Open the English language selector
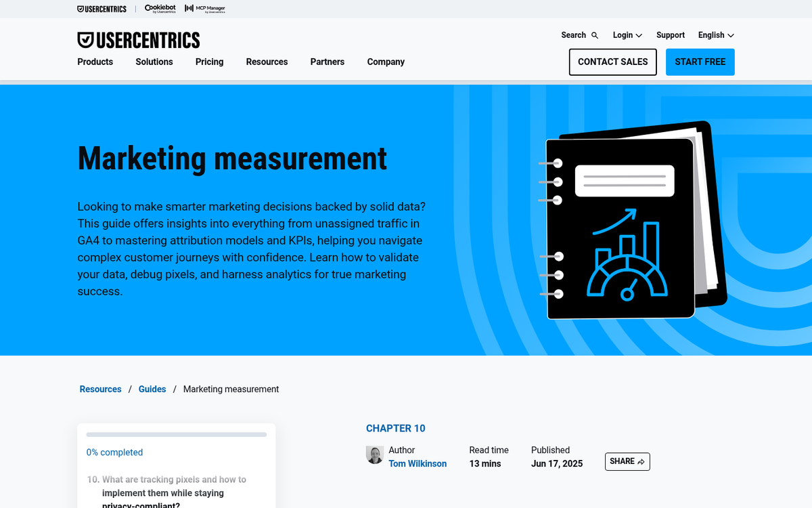Viewport: 812px width, 508px height. tap(715, 35)
